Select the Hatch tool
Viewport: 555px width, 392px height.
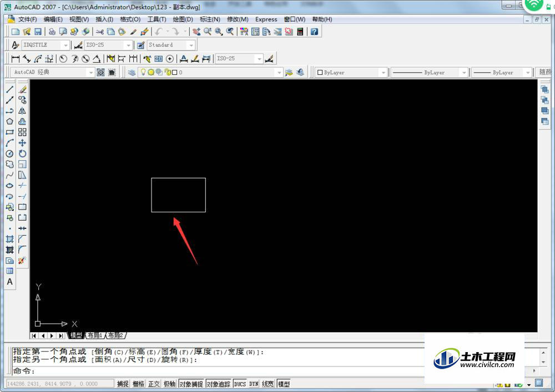coord(9,239)
